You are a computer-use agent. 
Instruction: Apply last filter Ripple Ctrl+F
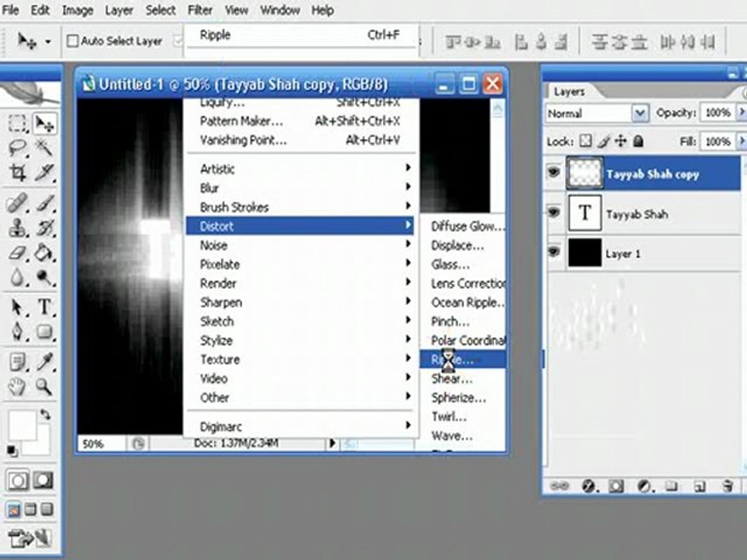300,35
